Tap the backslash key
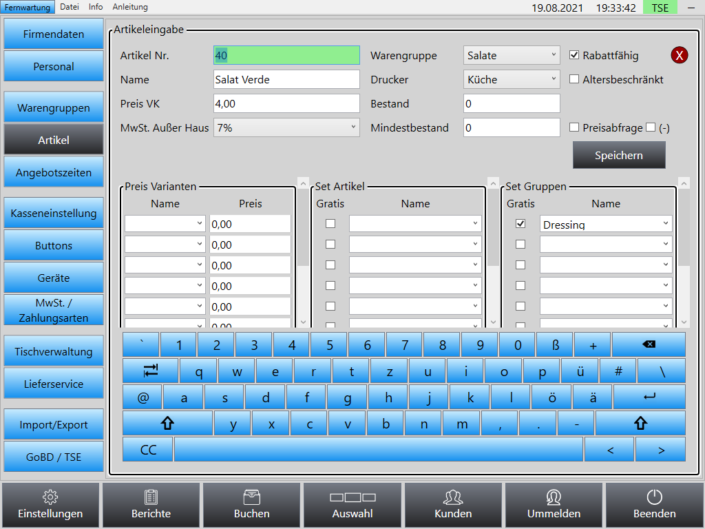 tap(662, 371)
